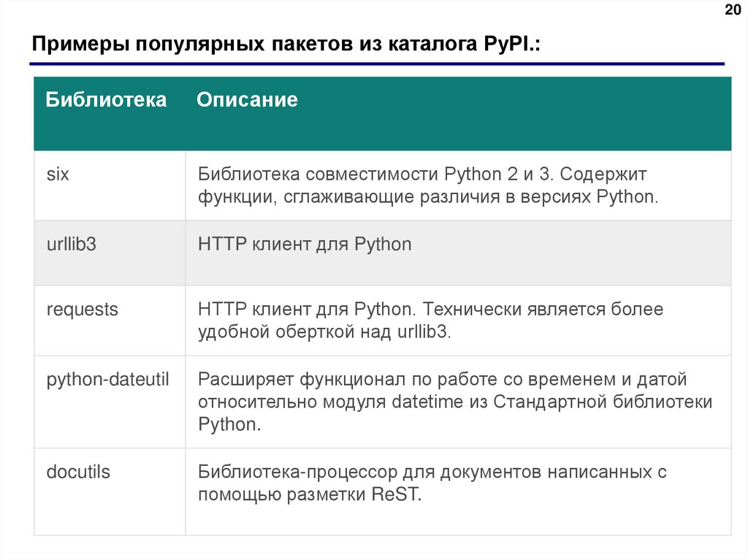The image size is (748, 560).
Task: Select the urllib3 library name cell
Action: pyautogui.click(x=72, y=244)
